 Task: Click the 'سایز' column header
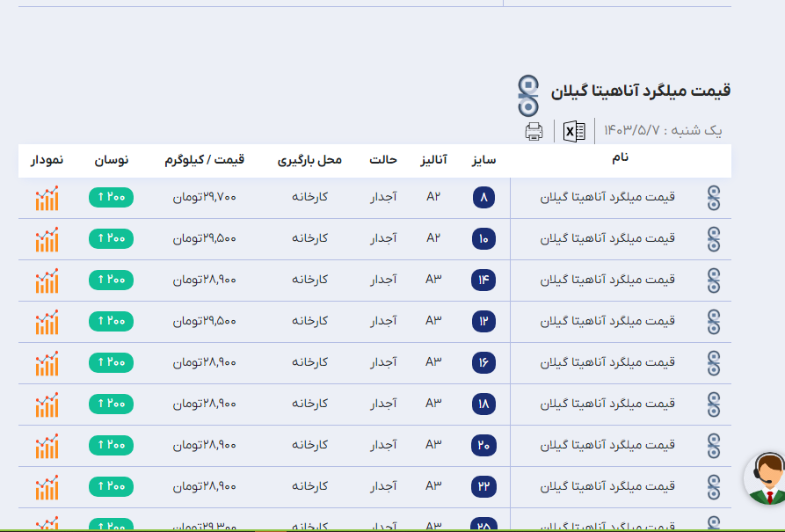pyautogui.click(x=483, y=160)
